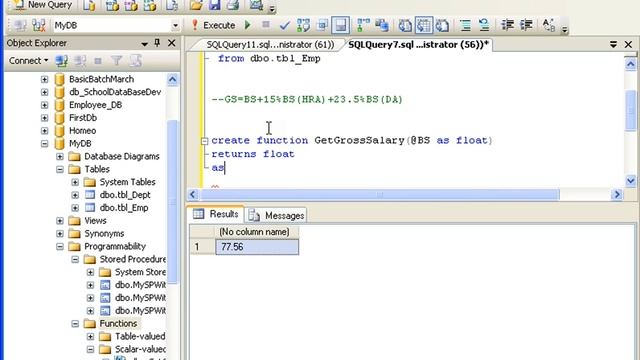Increase indent of selected lines
640x360 pixels.
[x=526, y=25]
